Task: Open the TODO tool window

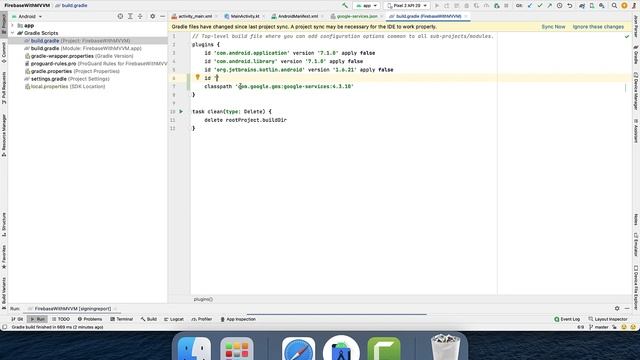Action: 61,319
